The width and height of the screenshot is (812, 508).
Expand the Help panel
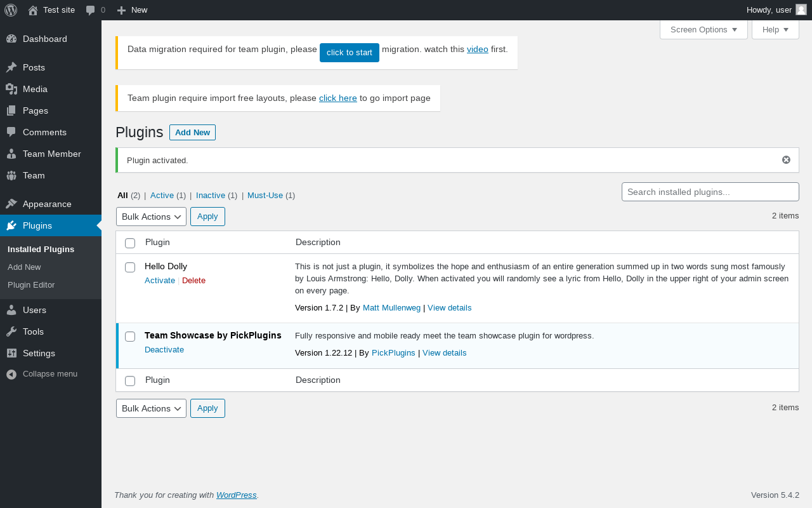(775, 29)
